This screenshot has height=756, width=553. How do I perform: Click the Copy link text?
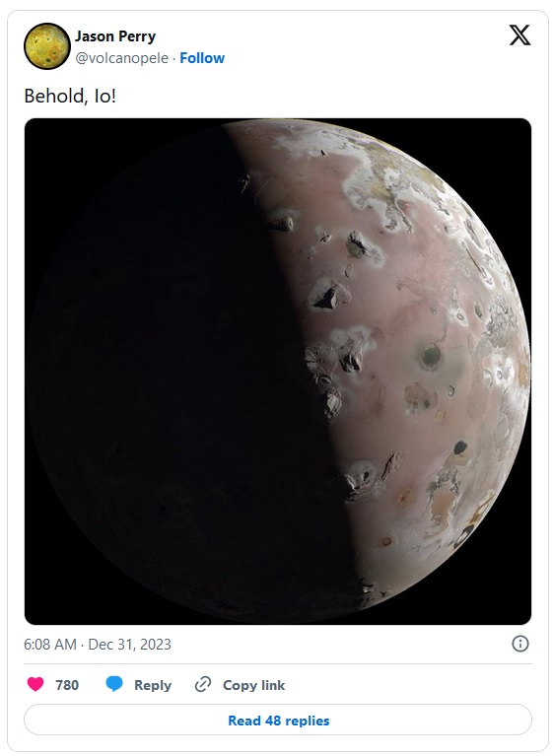(x=253, y=685)
